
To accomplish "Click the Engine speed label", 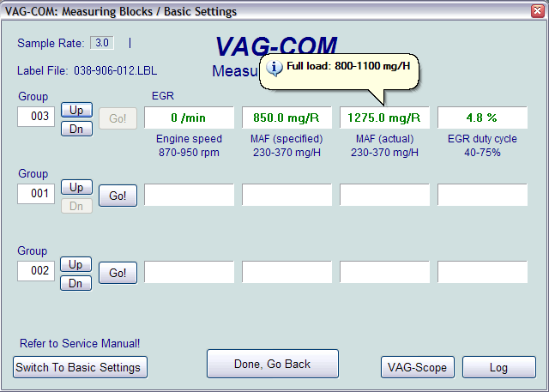I will [189, 139].
